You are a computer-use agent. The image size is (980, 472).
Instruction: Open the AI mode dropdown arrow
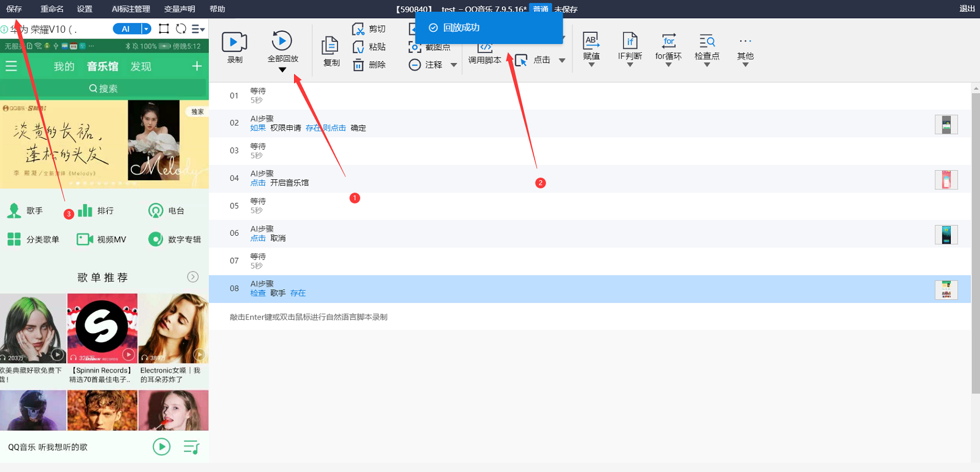(146, 29)
